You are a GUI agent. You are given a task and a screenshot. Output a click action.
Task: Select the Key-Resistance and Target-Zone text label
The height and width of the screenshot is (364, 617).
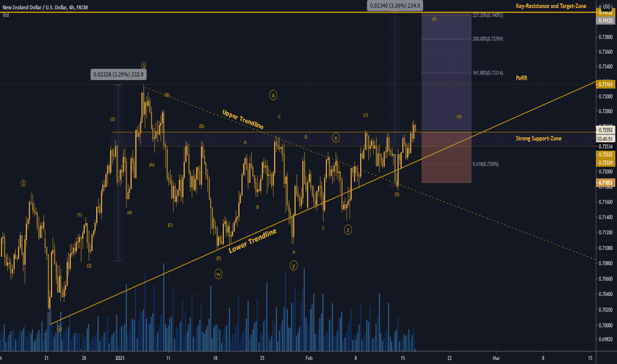pos(551,6)
